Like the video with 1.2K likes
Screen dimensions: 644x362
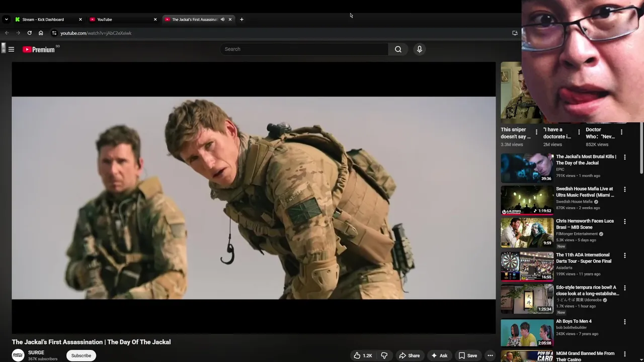point(363,355)
